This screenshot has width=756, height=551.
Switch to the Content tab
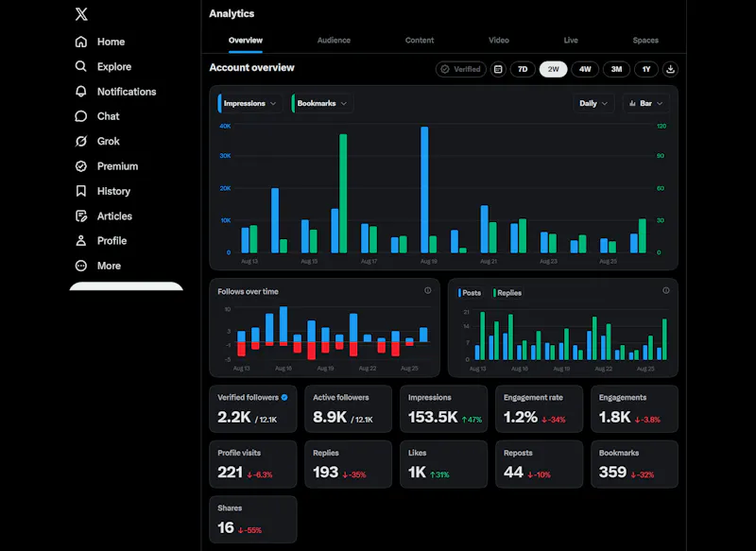coord(420,41)
